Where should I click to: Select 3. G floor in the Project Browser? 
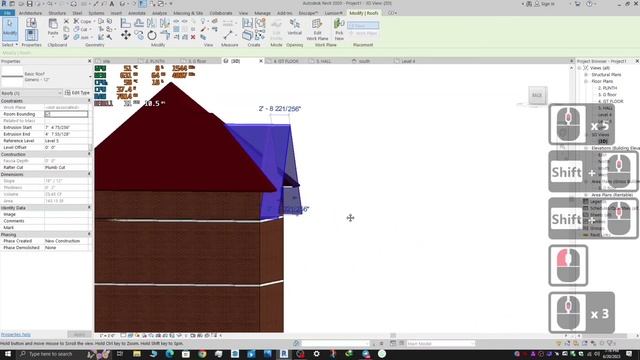[607, 95]
